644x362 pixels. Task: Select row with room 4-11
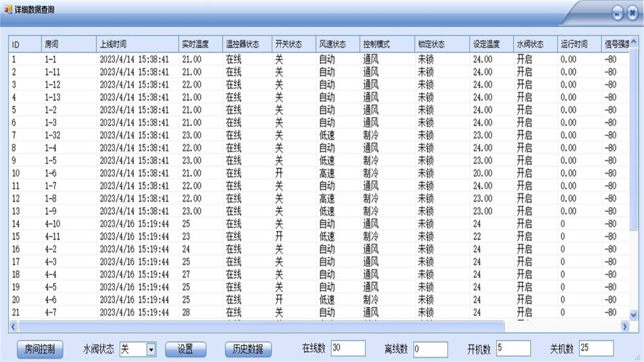pos(53,237)
